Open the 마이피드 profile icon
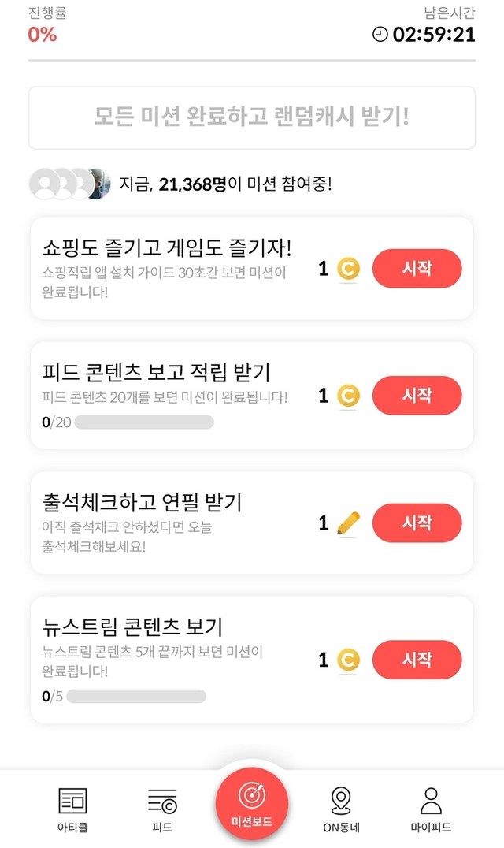The height and width of the screenshot is (848, 504). click(x=431, y=802)
